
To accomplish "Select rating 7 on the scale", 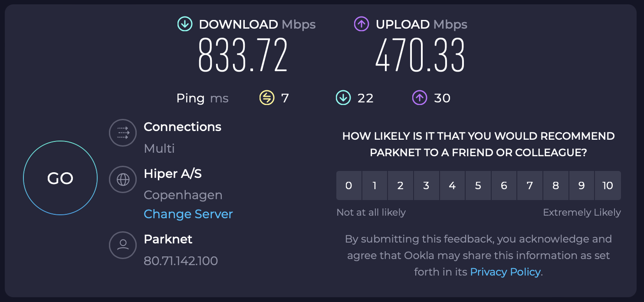I will click(x=530, y=186).
